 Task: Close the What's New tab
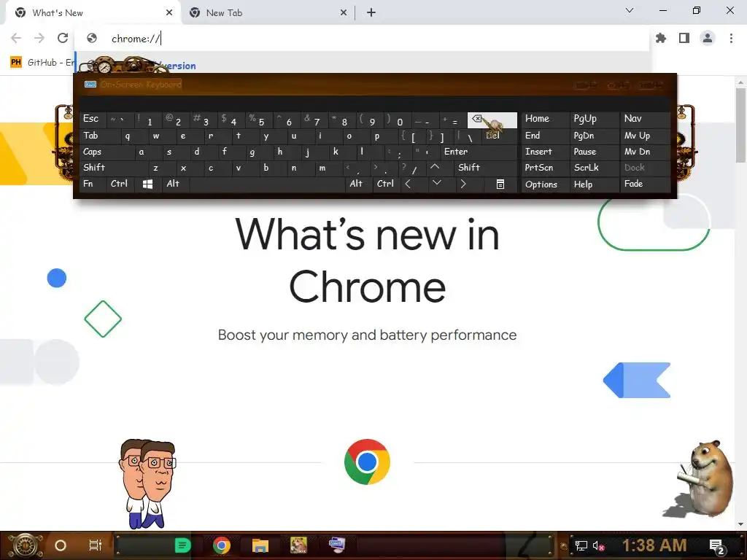[169, 13]
